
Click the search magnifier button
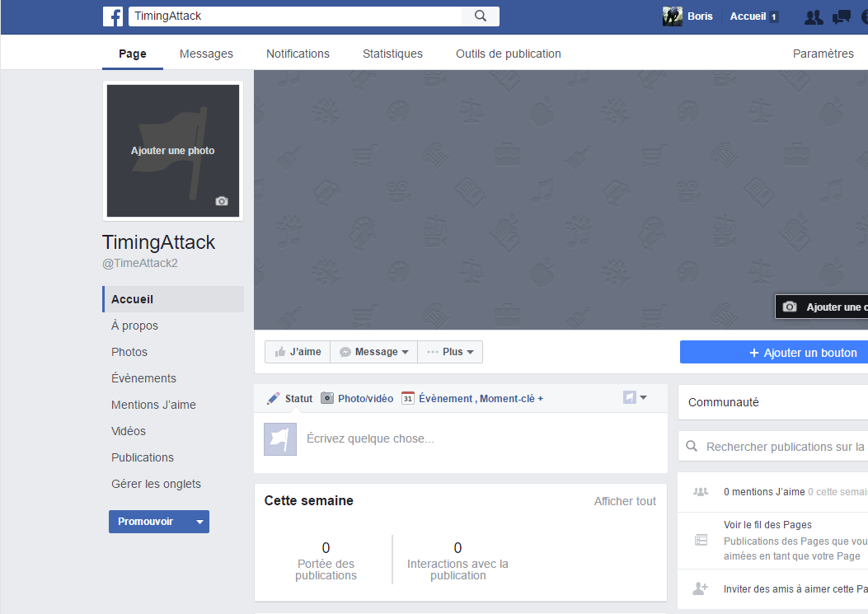481,16
